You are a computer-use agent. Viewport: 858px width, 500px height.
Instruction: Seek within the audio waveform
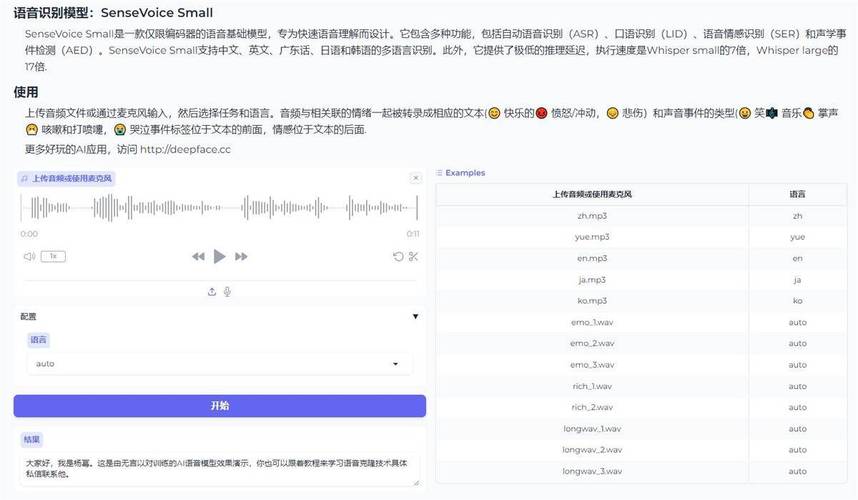click(x=219, y=208)
